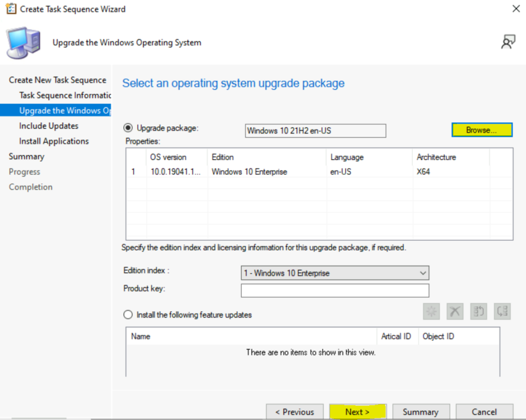Click the Edition column header
This screenshot has width=526, height=420.
[267, 157]
